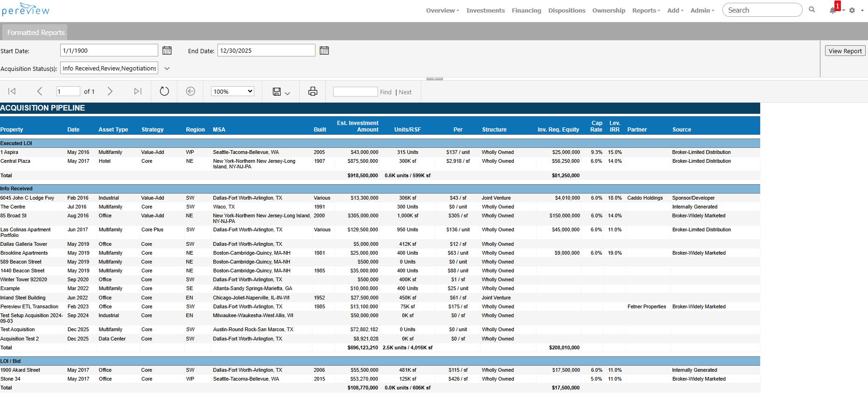This screenshot has width=868, height=396.
Task: Open the Investments link
Action: [x=485, y=10]
